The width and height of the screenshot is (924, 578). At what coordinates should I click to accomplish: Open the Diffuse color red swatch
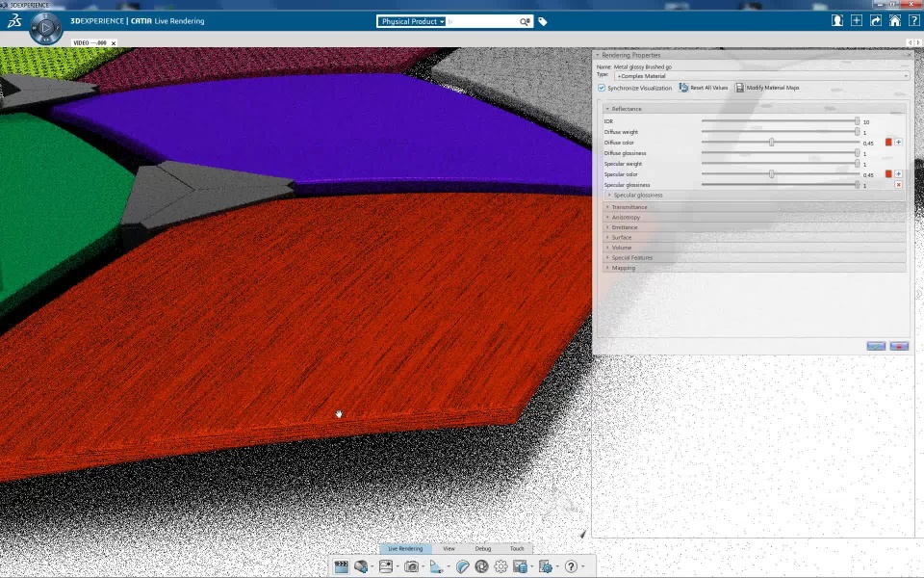pyautogui.click(x=888, y=143)
